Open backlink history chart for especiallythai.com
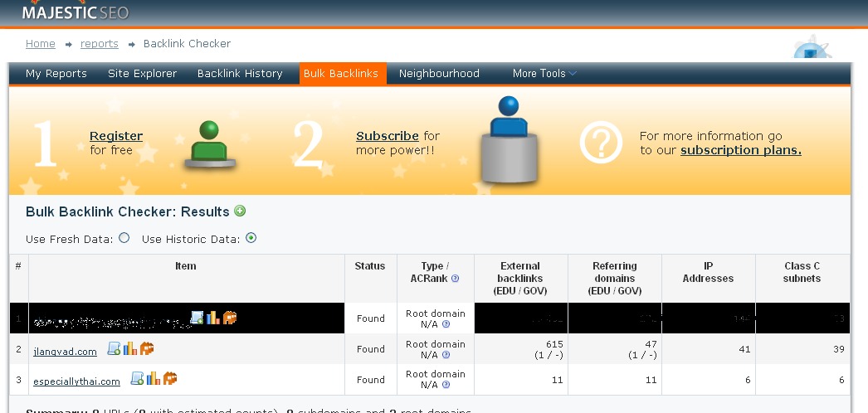The width and height of the screenshot is (868, 413). (154, 379)
